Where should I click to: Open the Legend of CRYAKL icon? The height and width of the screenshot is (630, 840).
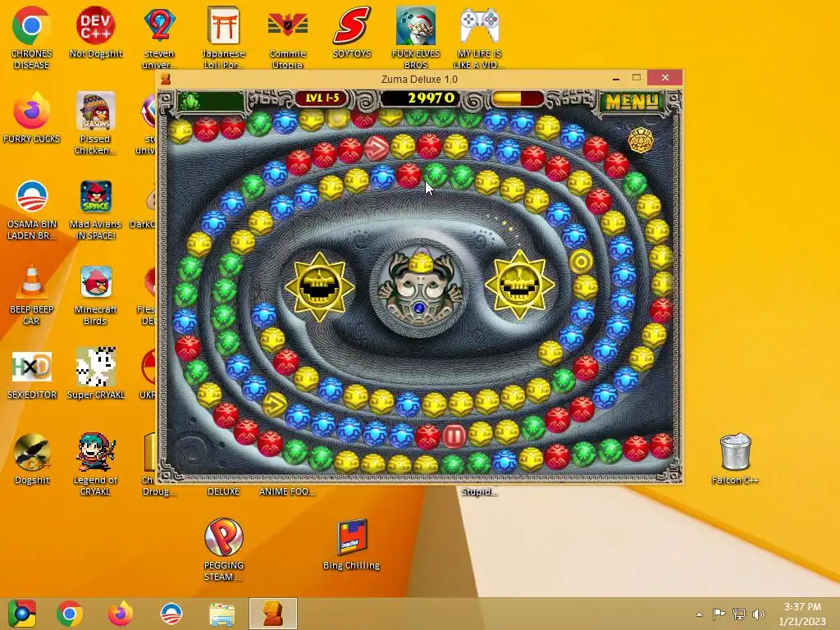pyautogui.click(x=95, y=464)
